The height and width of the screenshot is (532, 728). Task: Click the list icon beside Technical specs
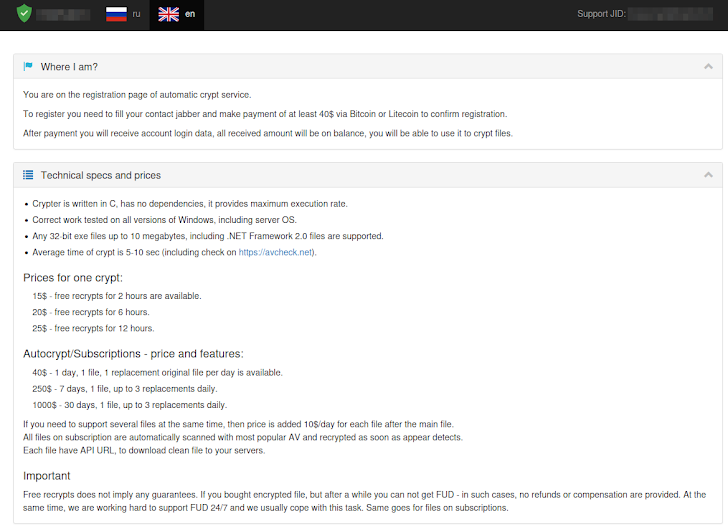click(28, 175)
